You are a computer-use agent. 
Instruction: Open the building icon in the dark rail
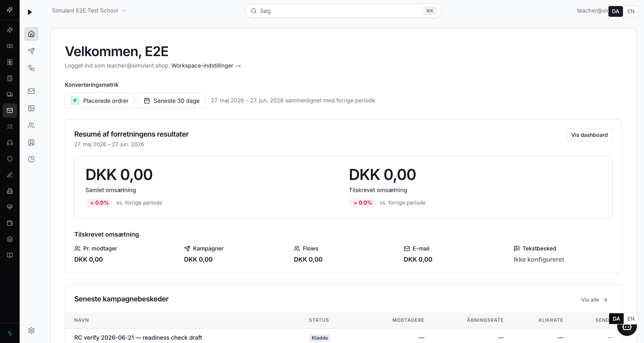[10, 191]
